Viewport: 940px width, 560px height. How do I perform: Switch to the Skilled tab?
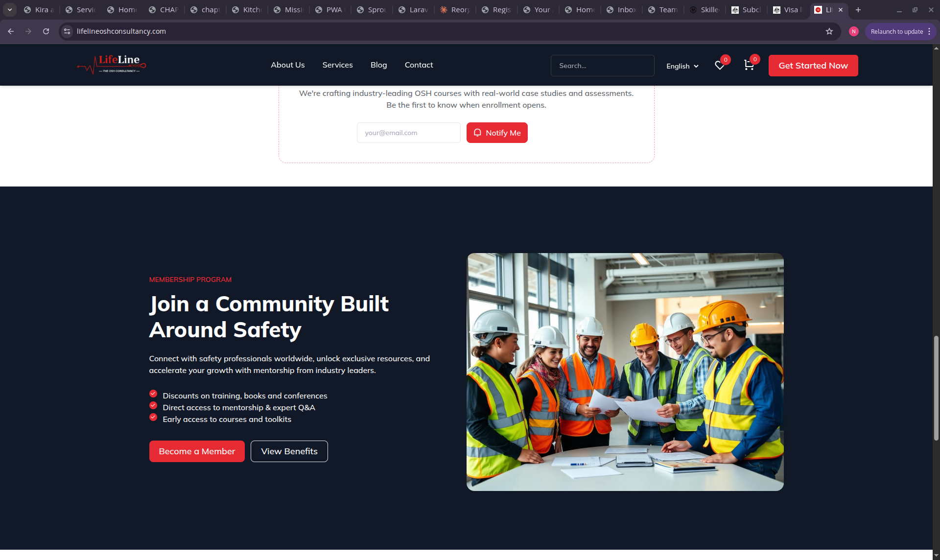pyautogui.click(x=705, y=10)
